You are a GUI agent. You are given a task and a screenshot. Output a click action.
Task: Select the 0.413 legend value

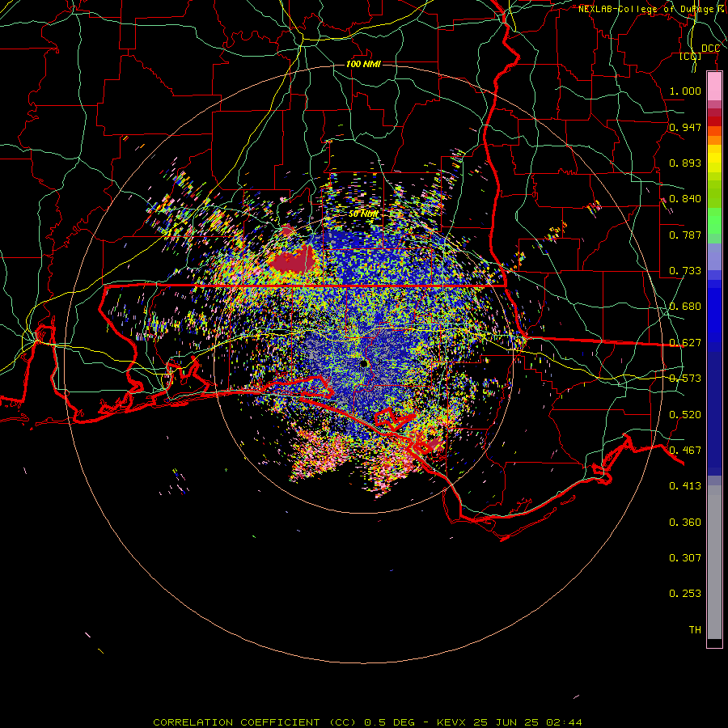pos(685,486)
